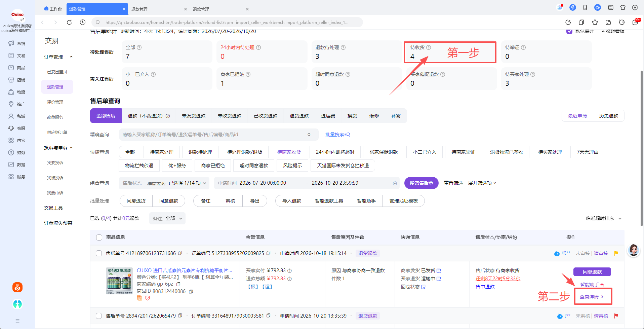
Task: Open the customer service avatar assistant
Action: (634, 250)
